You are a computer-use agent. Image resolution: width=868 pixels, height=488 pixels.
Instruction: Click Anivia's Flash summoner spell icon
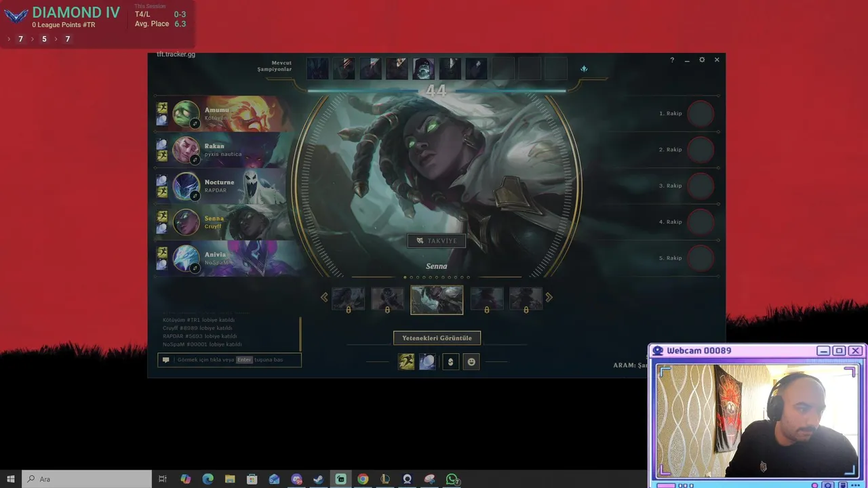point(162,252)
